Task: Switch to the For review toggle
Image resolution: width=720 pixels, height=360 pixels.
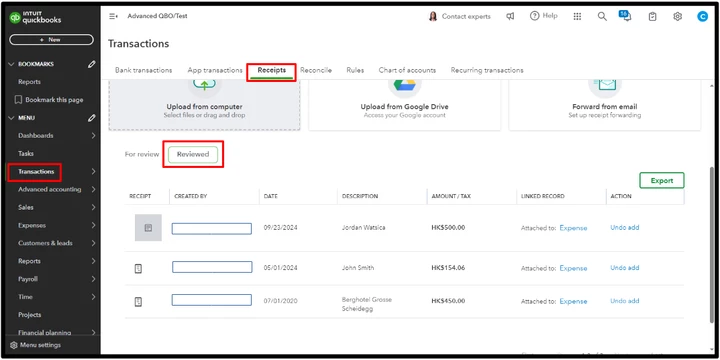Action: pos(142,155)
